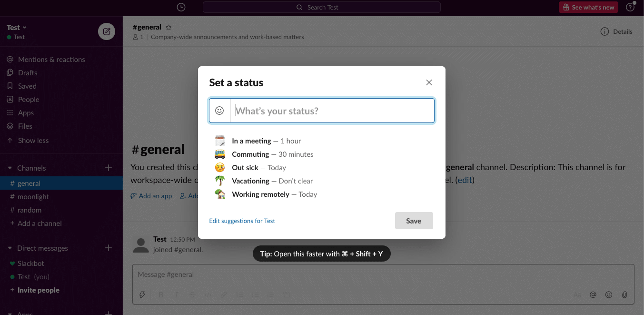Pick the Working remotely status

click(275, 194)
